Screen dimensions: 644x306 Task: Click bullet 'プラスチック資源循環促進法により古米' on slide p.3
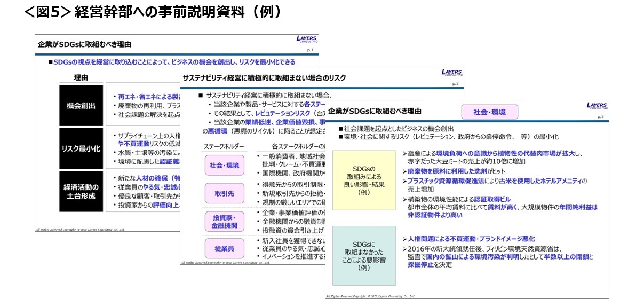click(x=494, y=185)
